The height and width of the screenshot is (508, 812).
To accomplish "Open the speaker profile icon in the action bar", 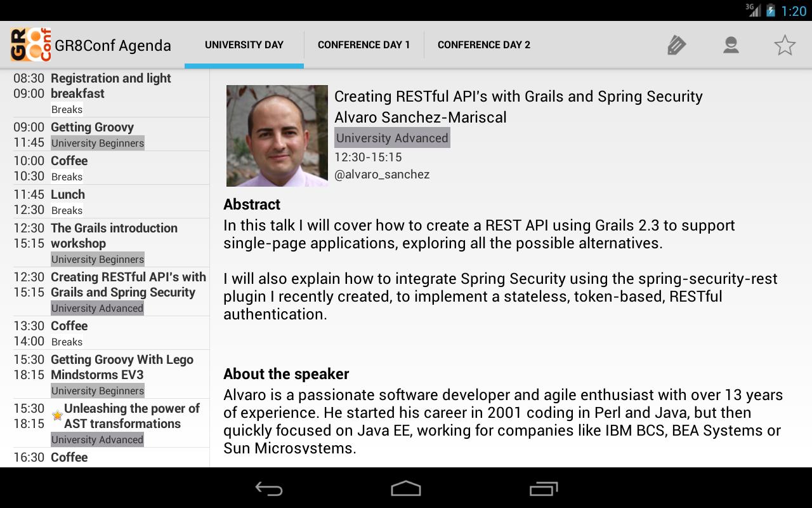I will (731, 44).
